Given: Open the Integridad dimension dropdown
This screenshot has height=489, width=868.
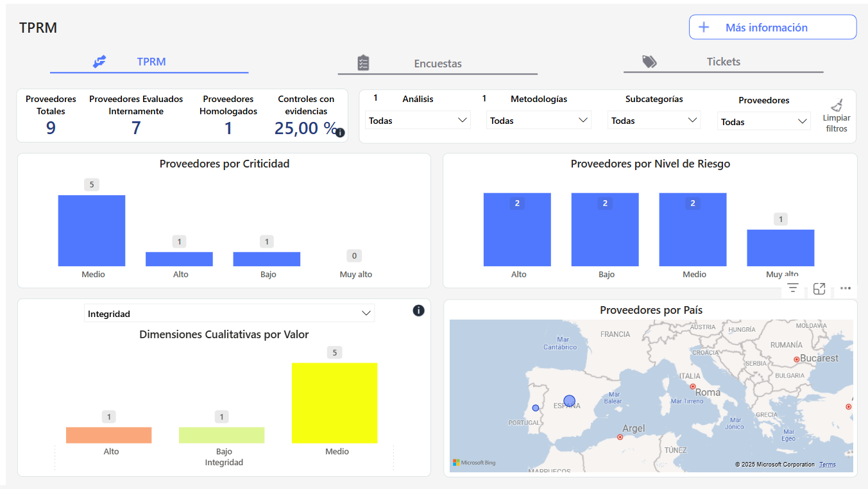Looking at the screenshot, I should click(x=229, y=314).
